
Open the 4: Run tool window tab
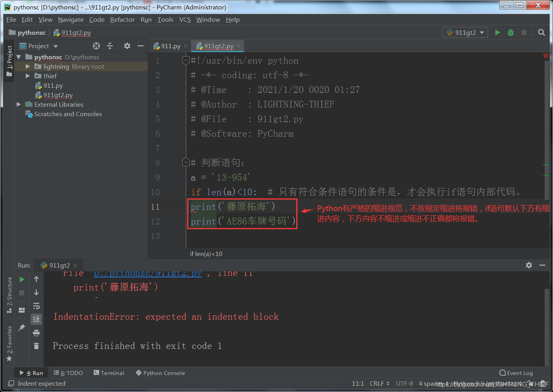point(31,373)
